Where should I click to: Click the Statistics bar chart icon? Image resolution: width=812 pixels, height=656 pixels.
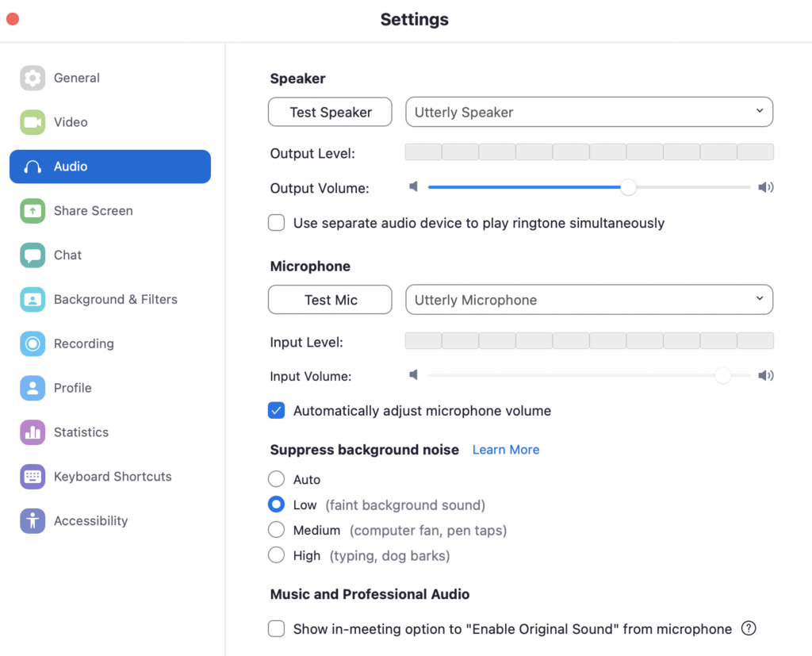coord(33,432)
